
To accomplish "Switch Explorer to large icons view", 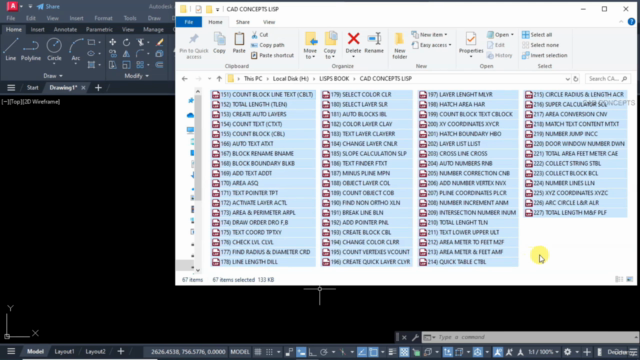I will (x=630, y=280).
